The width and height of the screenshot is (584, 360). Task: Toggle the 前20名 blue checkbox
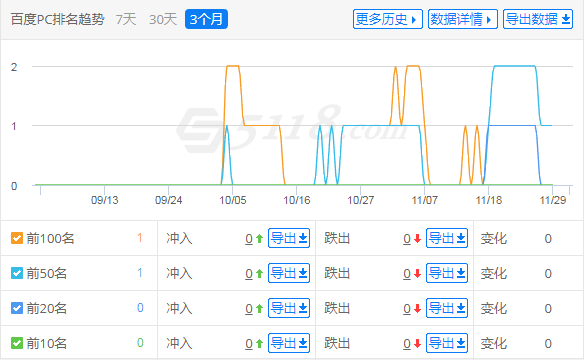tap(17, 308)
